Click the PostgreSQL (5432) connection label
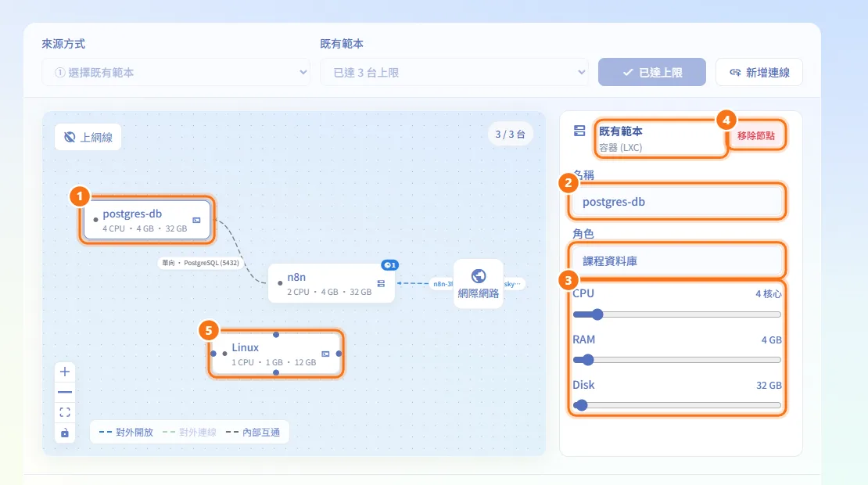This screenshot has height=485, width=868. pyautogui.click(x=200, y=263)
